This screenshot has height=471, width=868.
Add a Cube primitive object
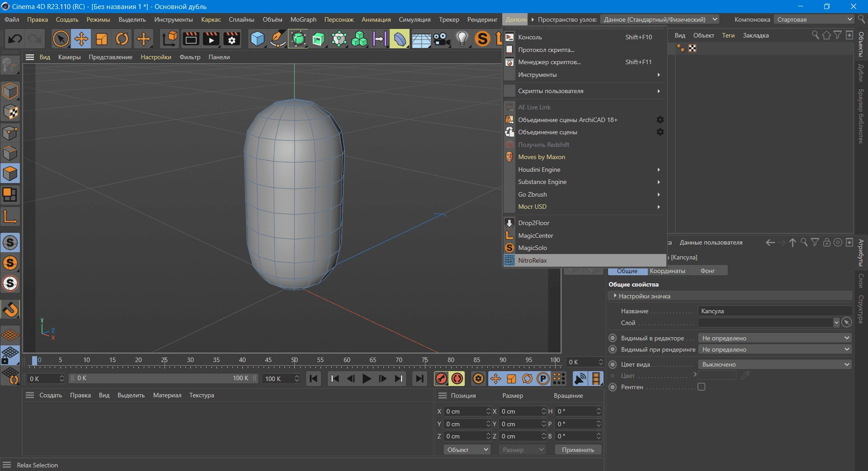257,39
